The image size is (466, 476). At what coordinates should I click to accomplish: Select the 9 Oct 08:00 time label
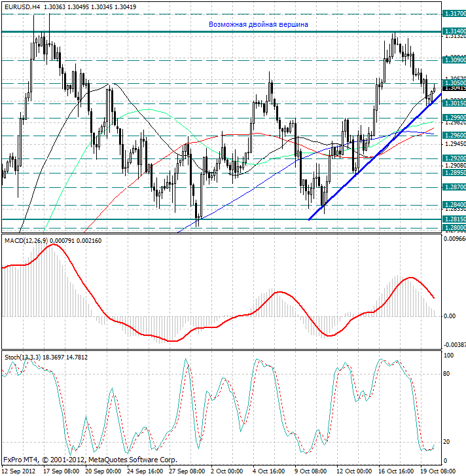(311, 471)
